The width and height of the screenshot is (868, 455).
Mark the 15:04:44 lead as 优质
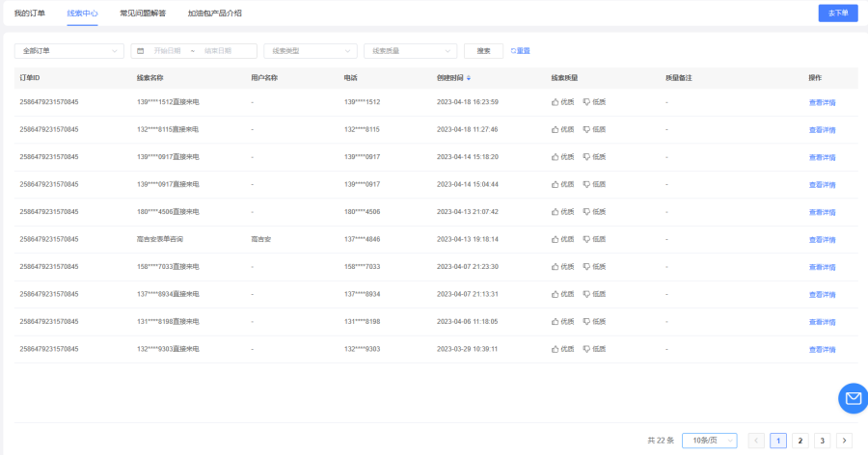562,184
